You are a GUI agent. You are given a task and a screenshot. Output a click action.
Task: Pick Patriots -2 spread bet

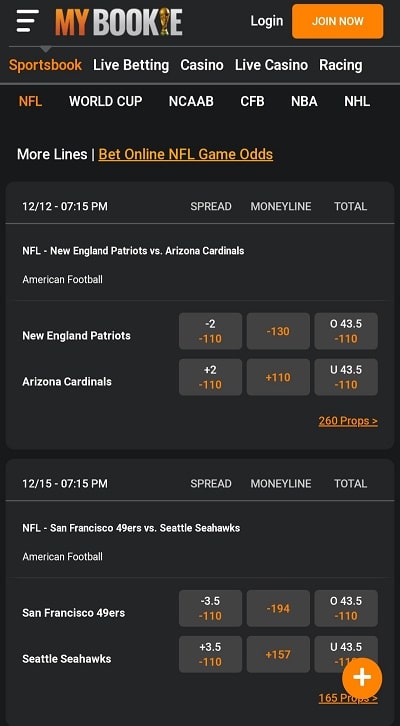[x=210, y=331]
